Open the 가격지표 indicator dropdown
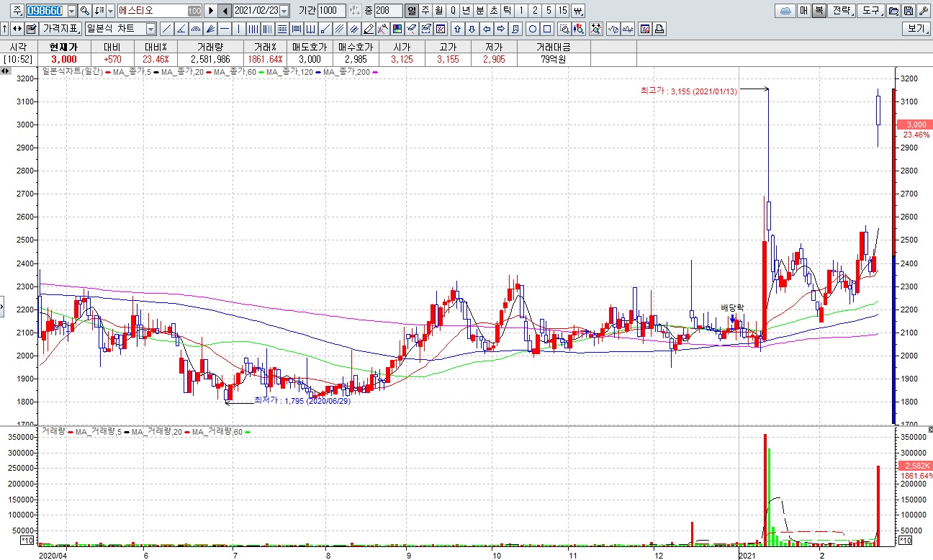Image resolution: width=933 pixels, height=560 pixels. coord(60,29)
